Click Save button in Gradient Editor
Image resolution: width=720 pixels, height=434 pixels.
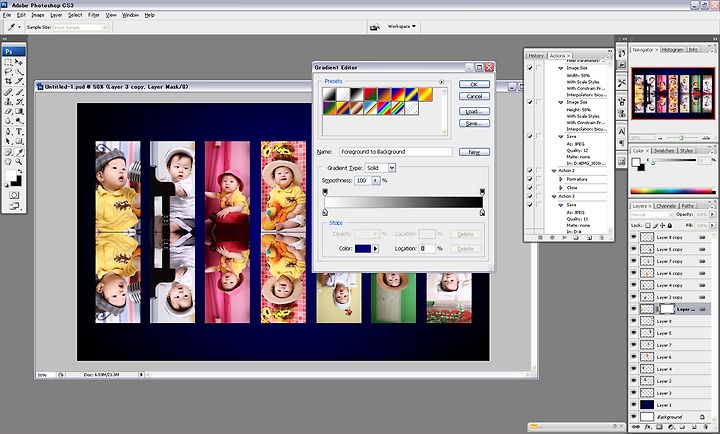pos(474,124)
